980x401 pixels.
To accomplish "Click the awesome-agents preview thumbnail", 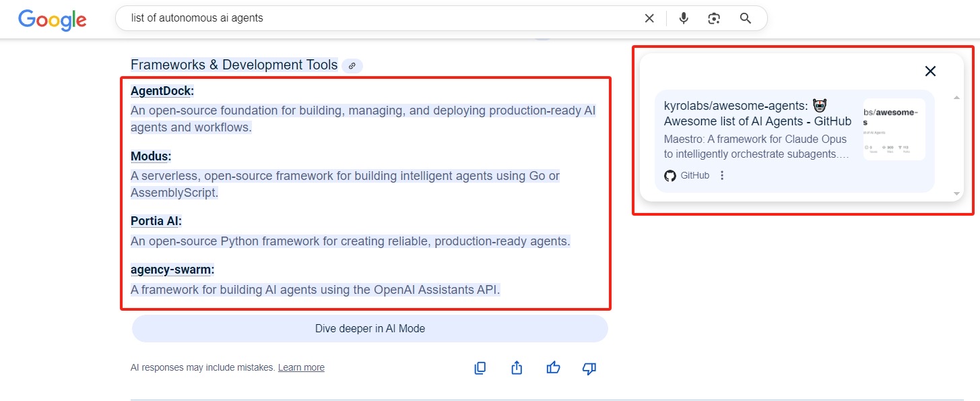I will click(894, 129).
